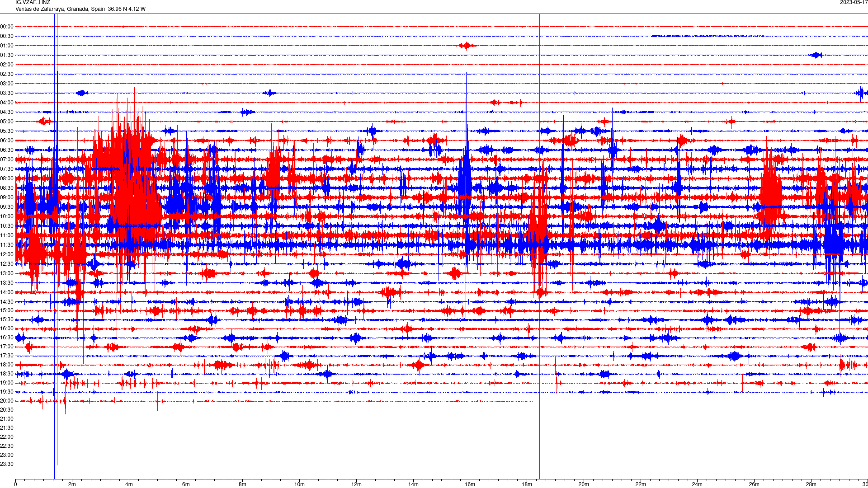Select the 17:30 time row label
The width and height of the screenshot is (868, 488).
coord(7,356)
